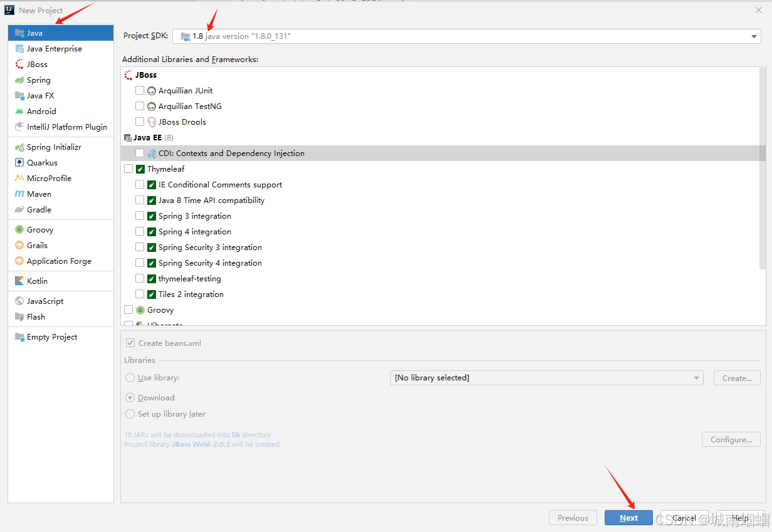Screen dimensions: 772x532
Task: Enable Arquillian TestNG checkbox
Action: pyautogui.click(x=140, y=106)
